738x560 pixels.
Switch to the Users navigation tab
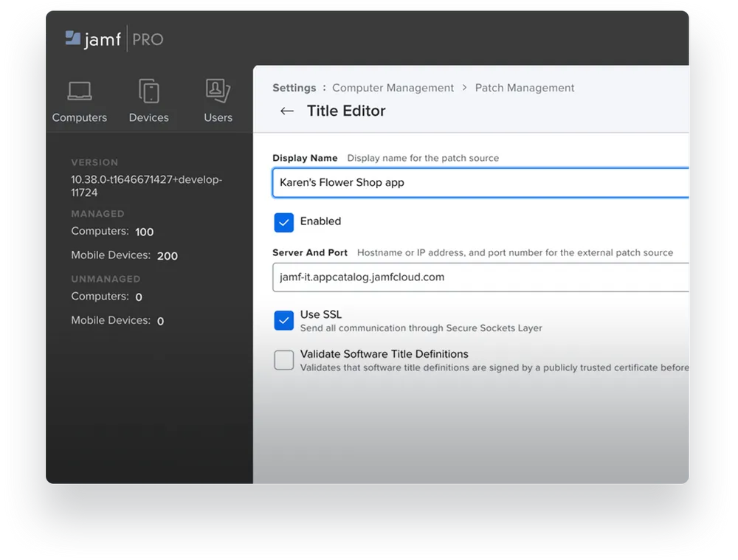click(x=217, y=117)
